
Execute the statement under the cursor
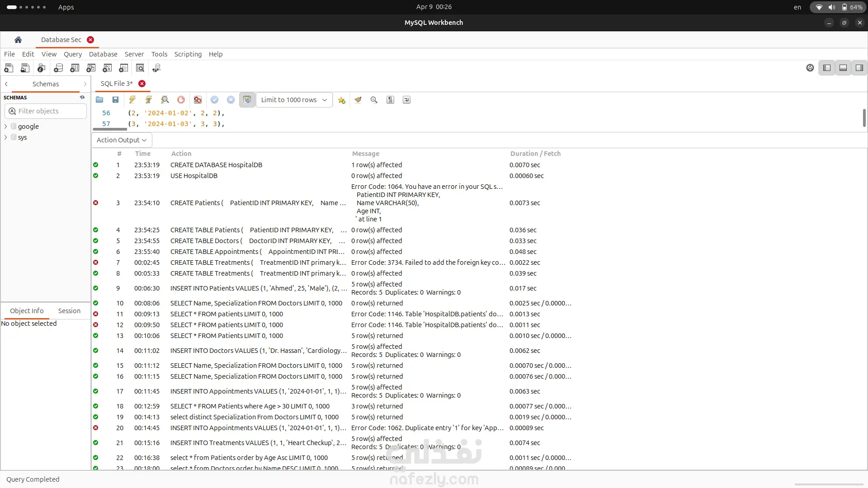(149, 100)
